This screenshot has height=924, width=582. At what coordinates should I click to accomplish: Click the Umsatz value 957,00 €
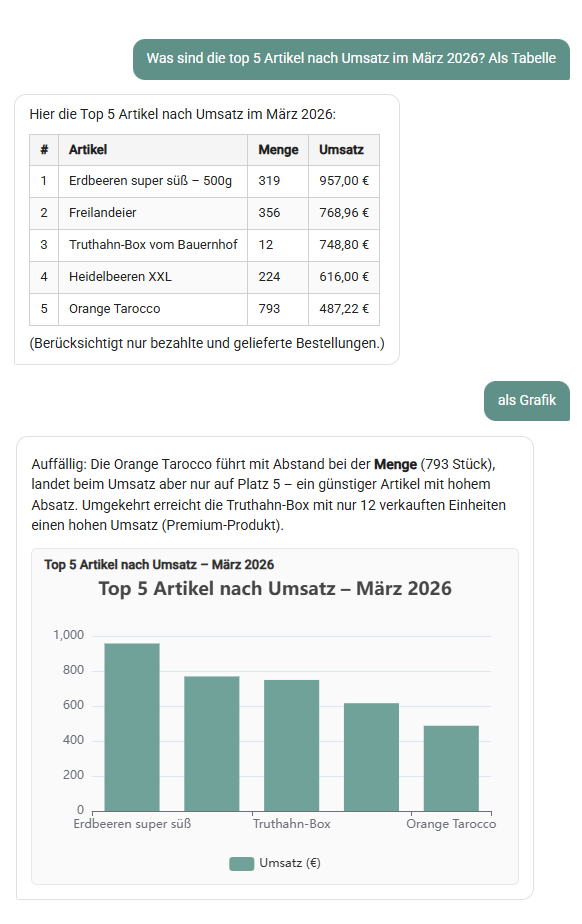click(x=344, y=181)
